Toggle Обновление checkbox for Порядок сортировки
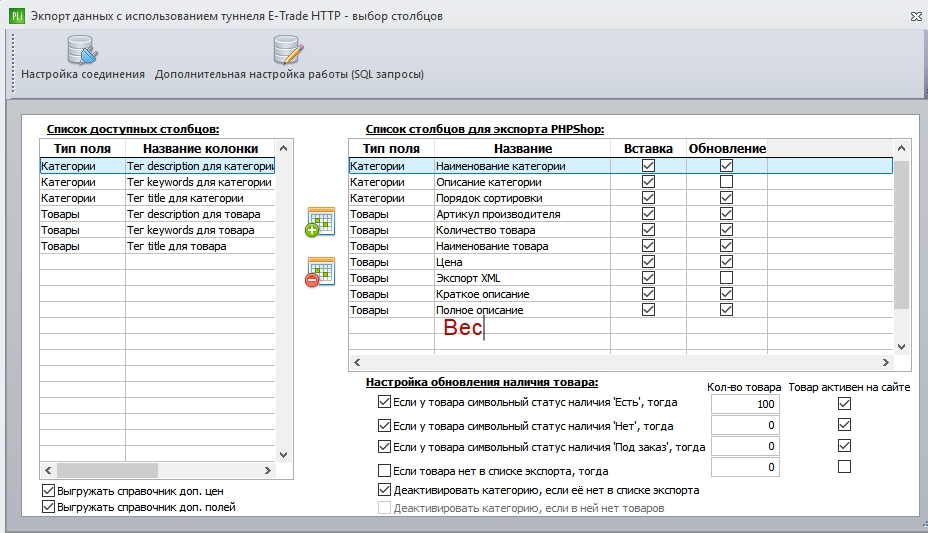 726,198
